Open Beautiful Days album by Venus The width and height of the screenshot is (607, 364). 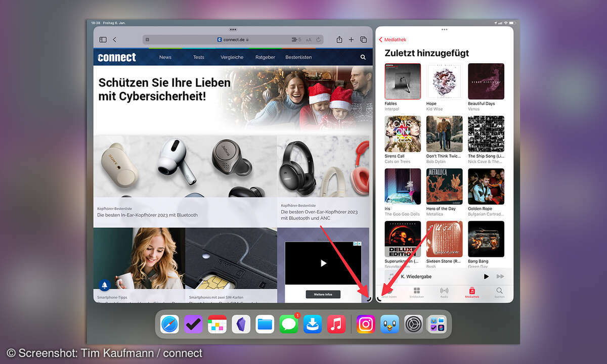[486, 81]
